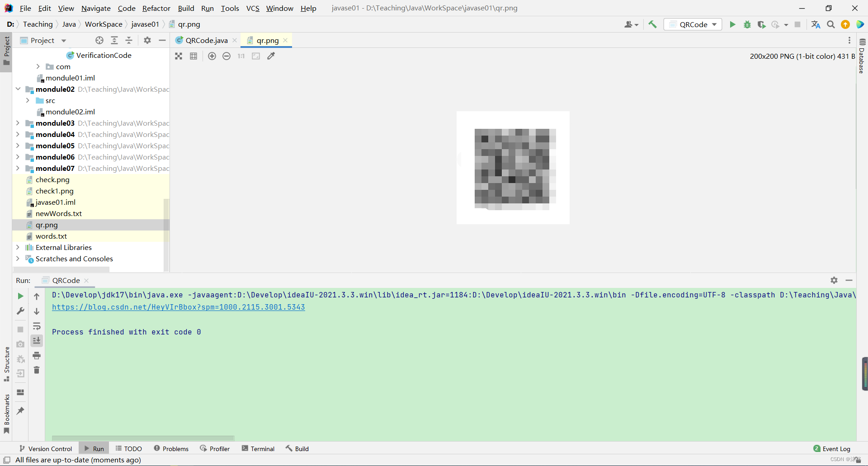This screenshot has width=868, height=466.
Task: Clear the Run console with trash icon
Action: tap(37, 370)
